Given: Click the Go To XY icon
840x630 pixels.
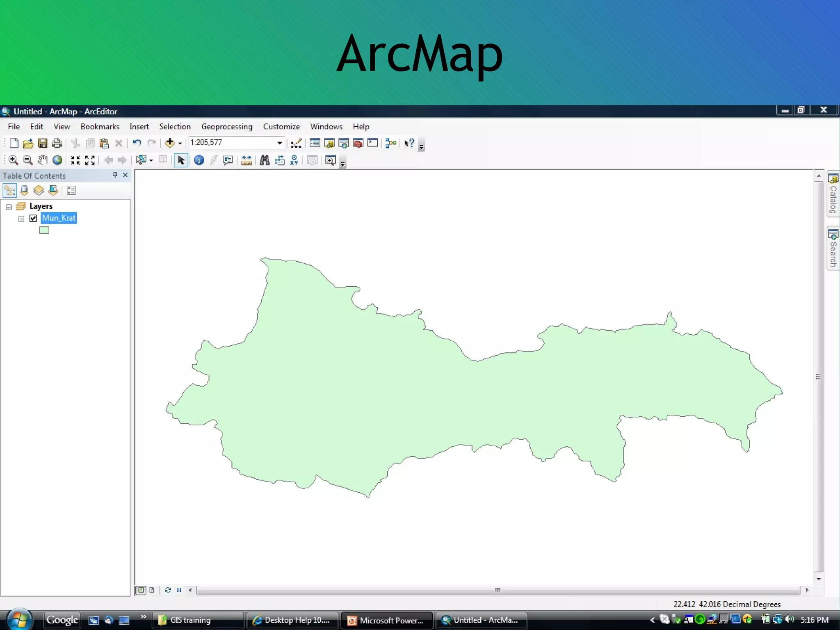Looking at the screenshot, I should click(294, 160).
